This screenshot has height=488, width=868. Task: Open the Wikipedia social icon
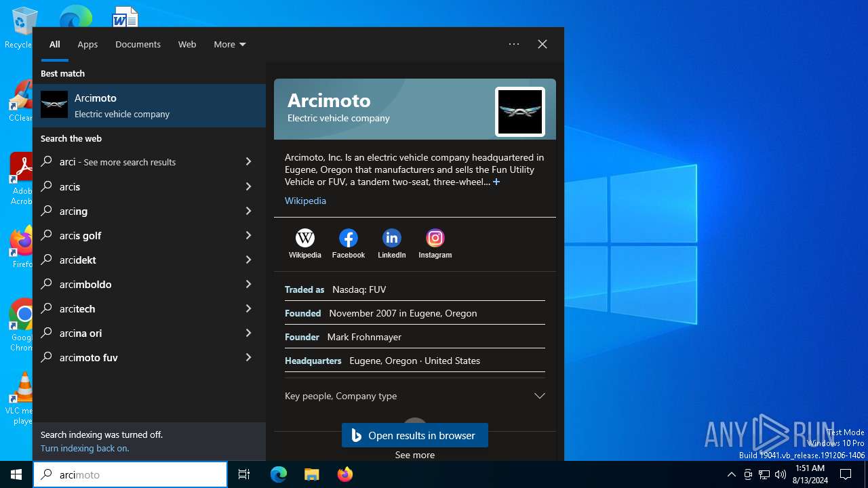(305, 238)
